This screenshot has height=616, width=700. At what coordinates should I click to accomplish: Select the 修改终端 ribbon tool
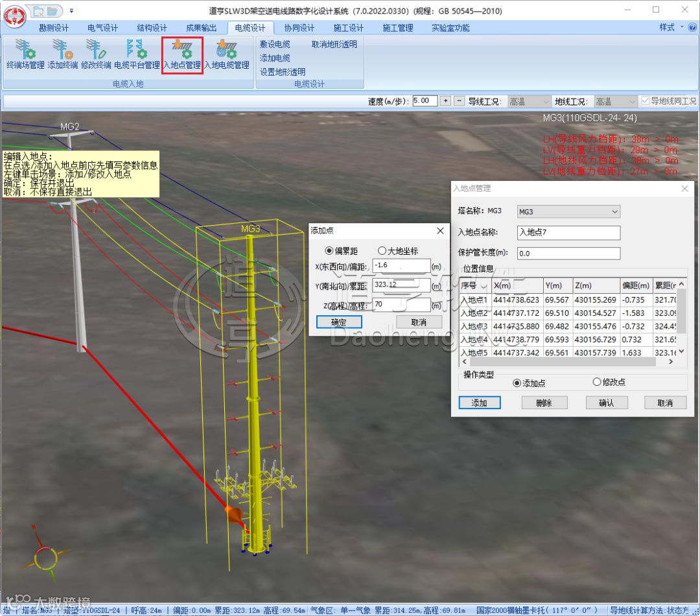coord(97,54)
